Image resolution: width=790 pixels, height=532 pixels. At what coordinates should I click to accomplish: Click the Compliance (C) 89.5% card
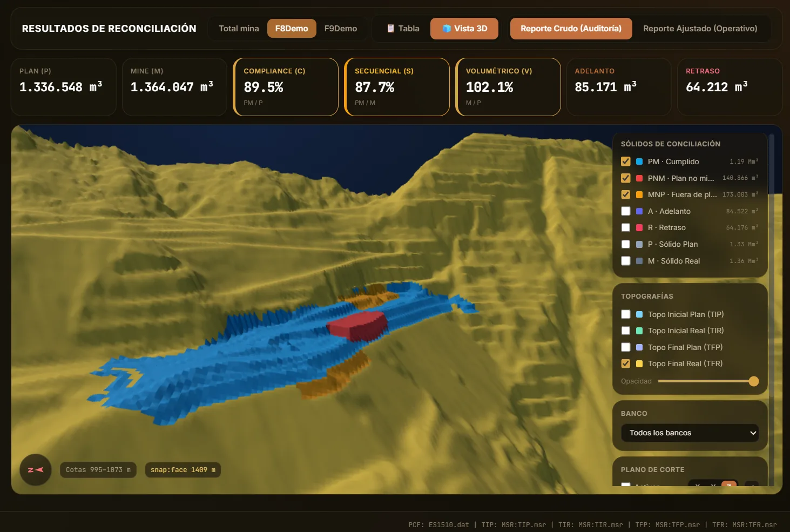pyautogui.click(x=286, y=87)
